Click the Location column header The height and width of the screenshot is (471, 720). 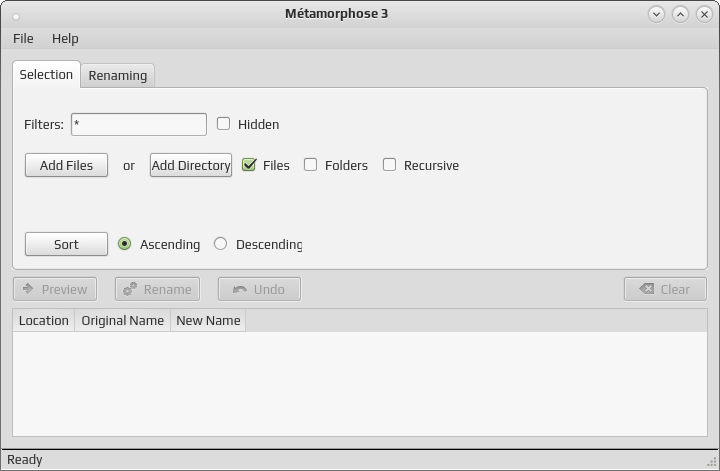44,320
